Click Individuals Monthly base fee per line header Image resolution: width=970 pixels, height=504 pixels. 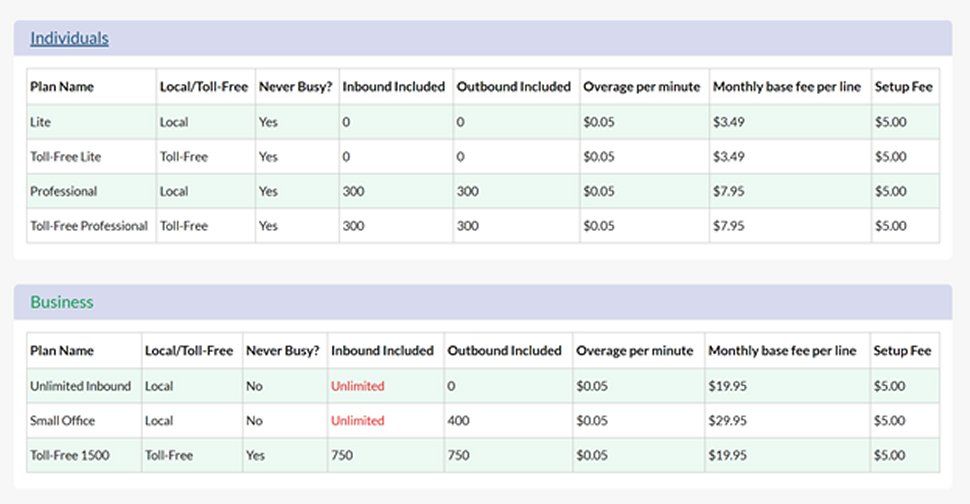point(786,87)
